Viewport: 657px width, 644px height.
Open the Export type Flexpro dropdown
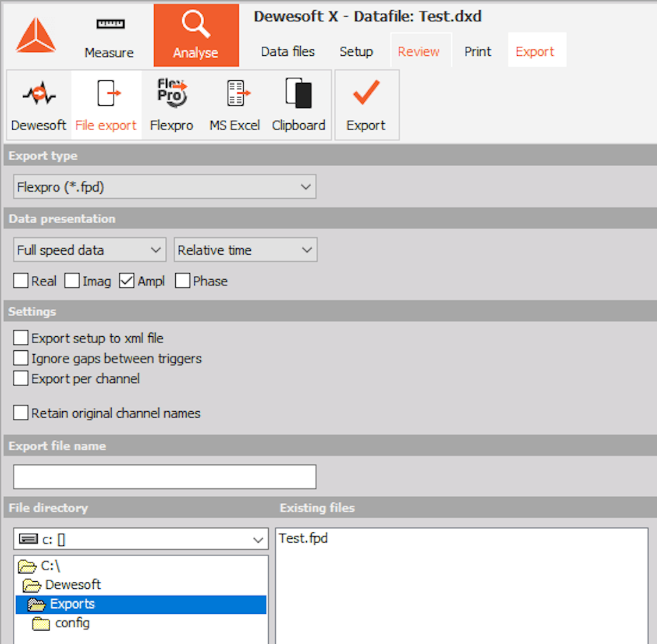pyautogui.click(x=165, y=187)
